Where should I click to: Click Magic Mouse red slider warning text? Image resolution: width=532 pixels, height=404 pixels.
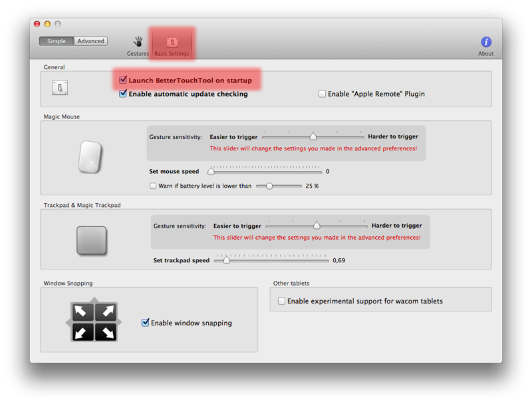tap(313, 148)
